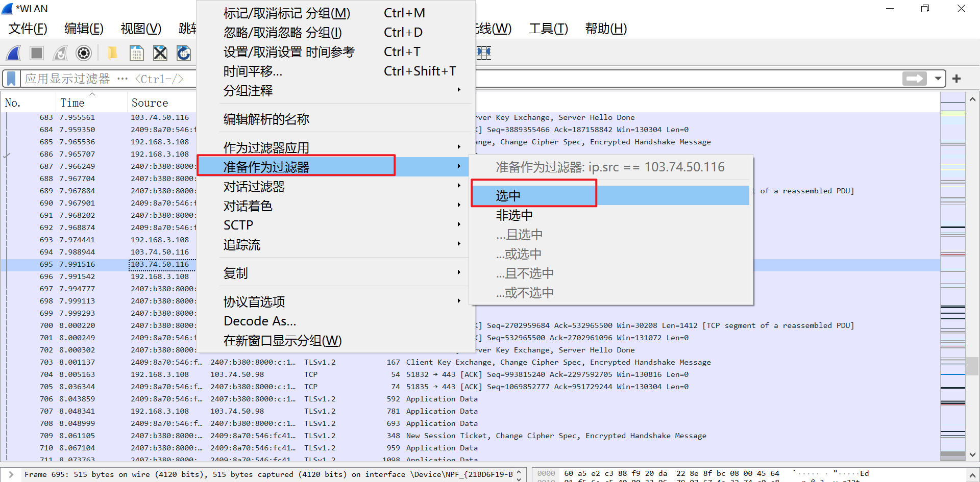The image size is (980, 482).
Task: Click the apply filter arrow button
Action: pos(914,79)
